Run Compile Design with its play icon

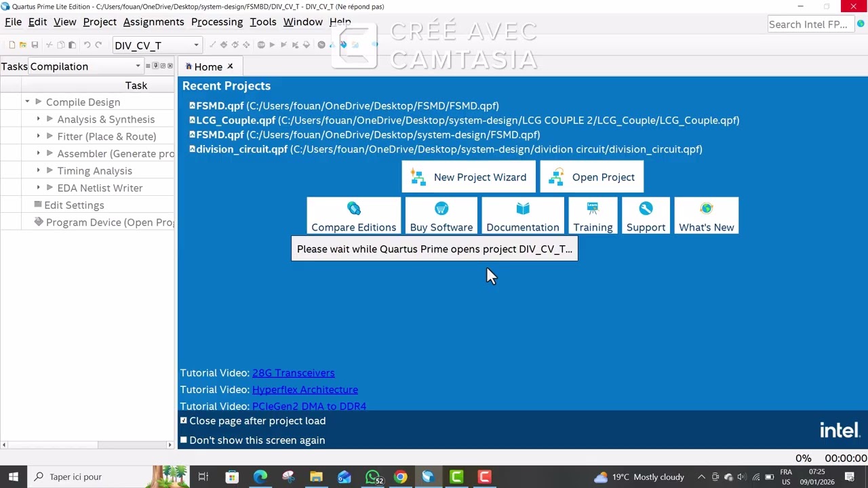click(x=38, y=102)
